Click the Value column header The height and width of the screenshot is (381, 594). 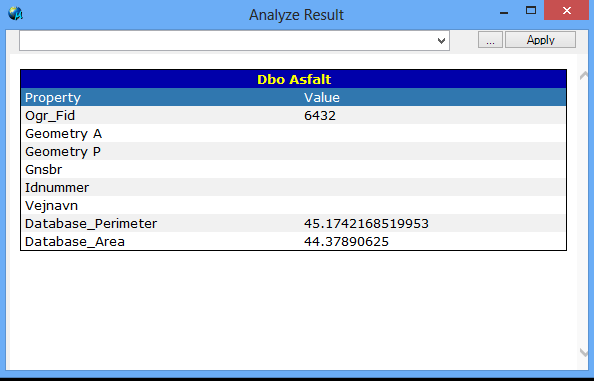click(322, 97)
